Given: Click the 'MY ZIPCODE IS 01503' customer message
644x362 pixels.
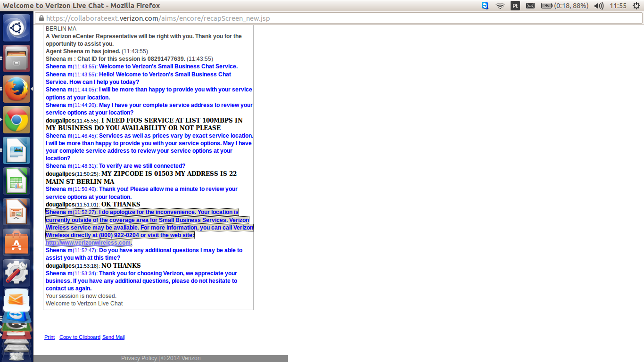Looking at the screenshot, I should pyautogui.click(x=141, y=177).
